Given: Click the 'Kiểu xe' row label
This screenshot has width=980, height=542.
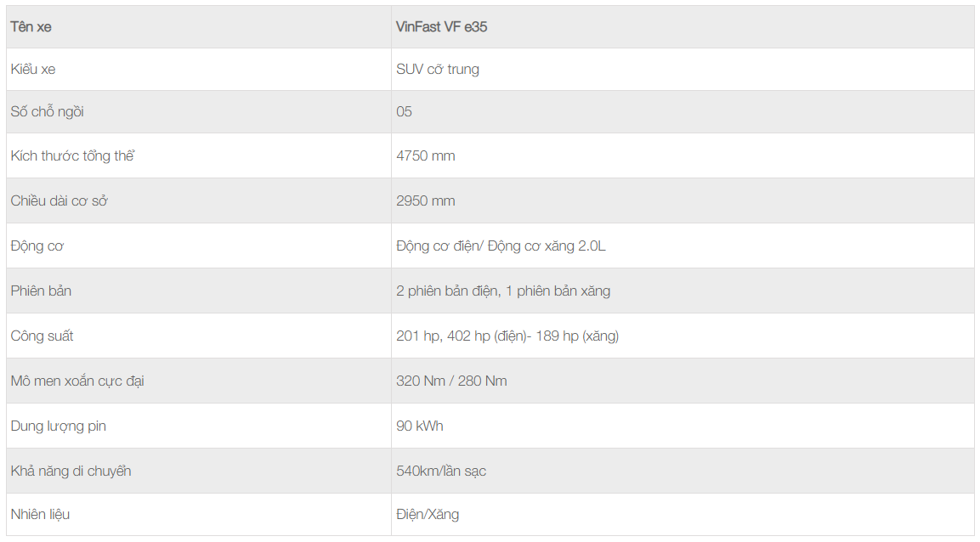Looking at the screenshot, I should click(33, 70).
